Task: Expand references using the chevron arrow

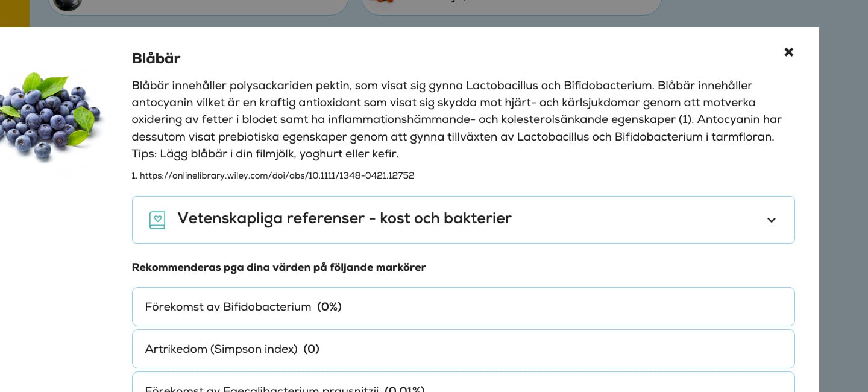Action: 771,220
